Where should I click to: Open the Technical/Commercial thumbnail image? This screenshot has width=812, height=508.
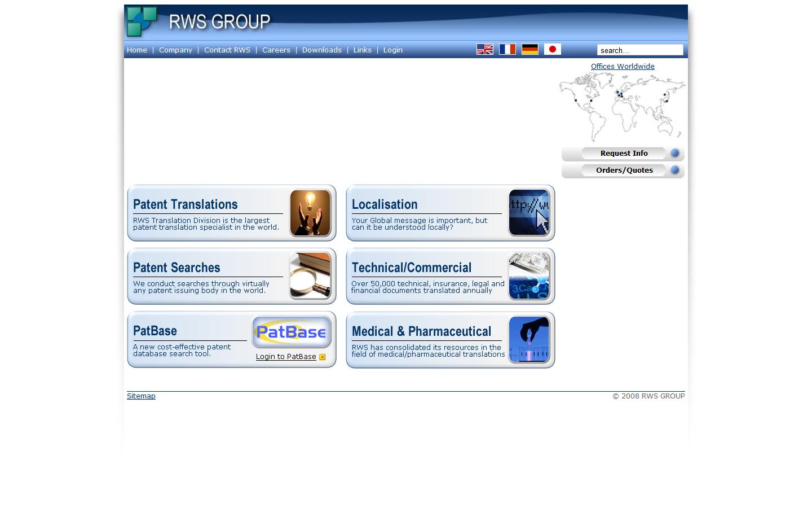[x=529, y=276]
